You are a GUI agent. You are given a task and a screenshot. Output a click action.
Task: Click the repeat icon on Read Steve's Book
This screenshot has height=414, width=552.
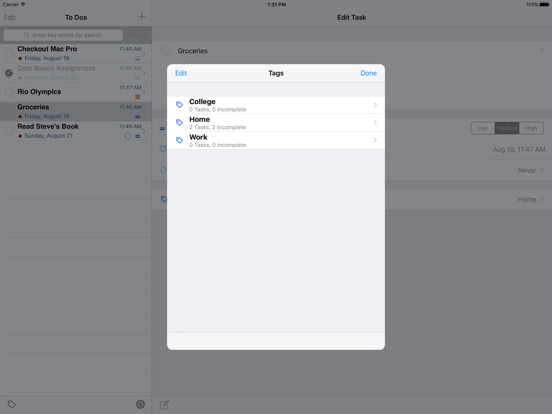tap(128, 136)
